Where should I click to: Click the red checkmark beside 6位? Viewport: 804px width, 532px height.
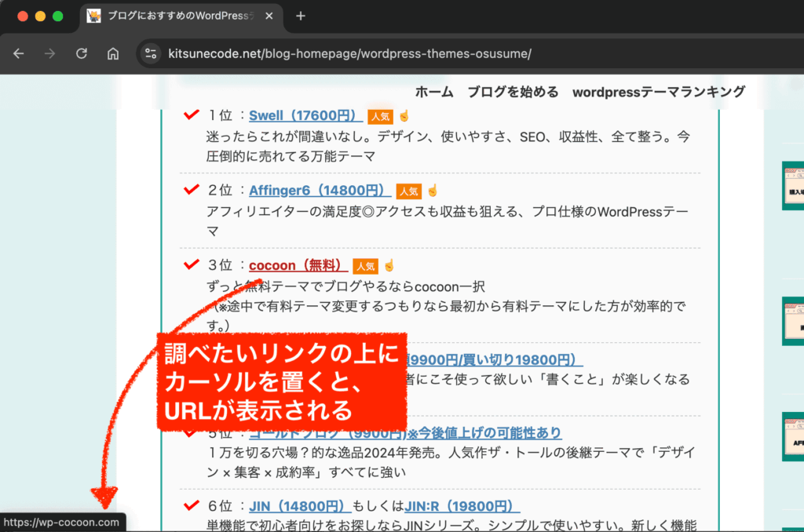click(x=192, y=505)
